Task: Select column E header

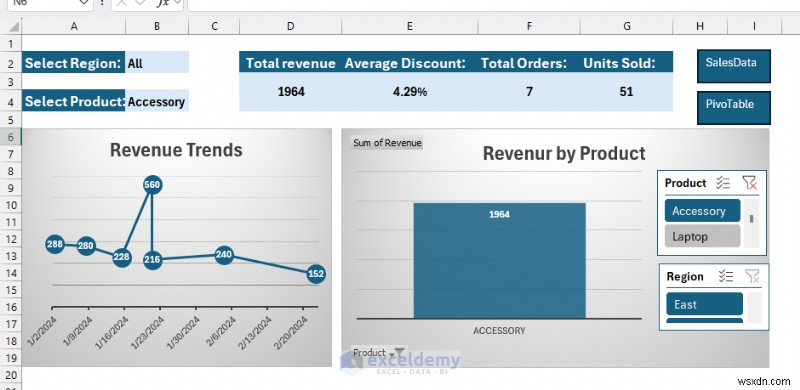Action: pyautogui.click(x=410, y=27)
